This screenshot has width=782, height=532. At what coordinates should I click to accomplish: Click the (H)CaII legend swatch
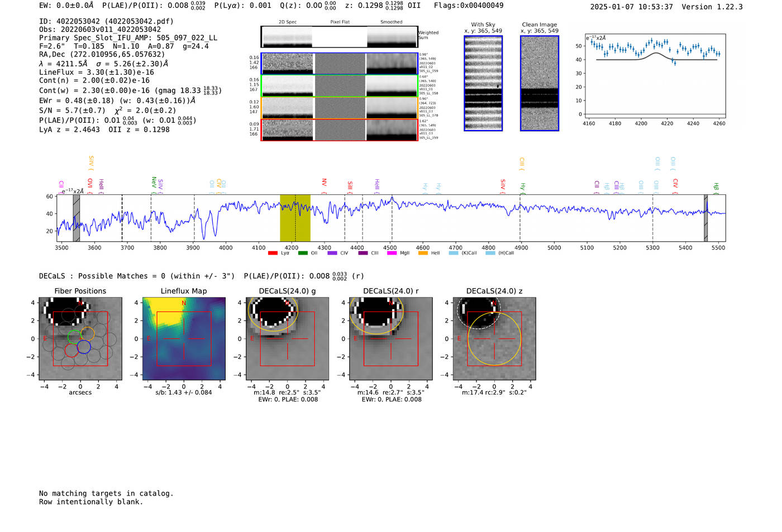(x=490, y=253)
